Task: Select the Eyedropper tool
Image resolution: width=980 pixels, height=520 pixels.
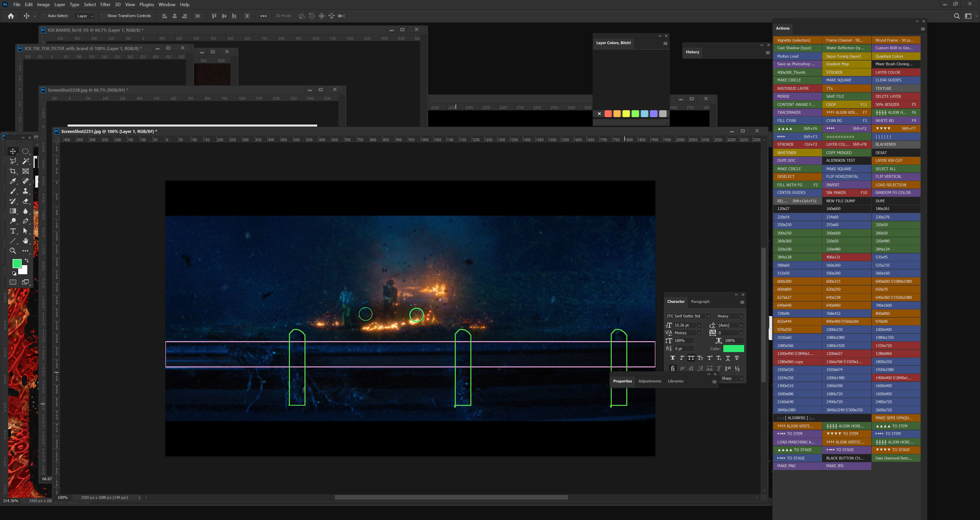Action: (13, 181)
